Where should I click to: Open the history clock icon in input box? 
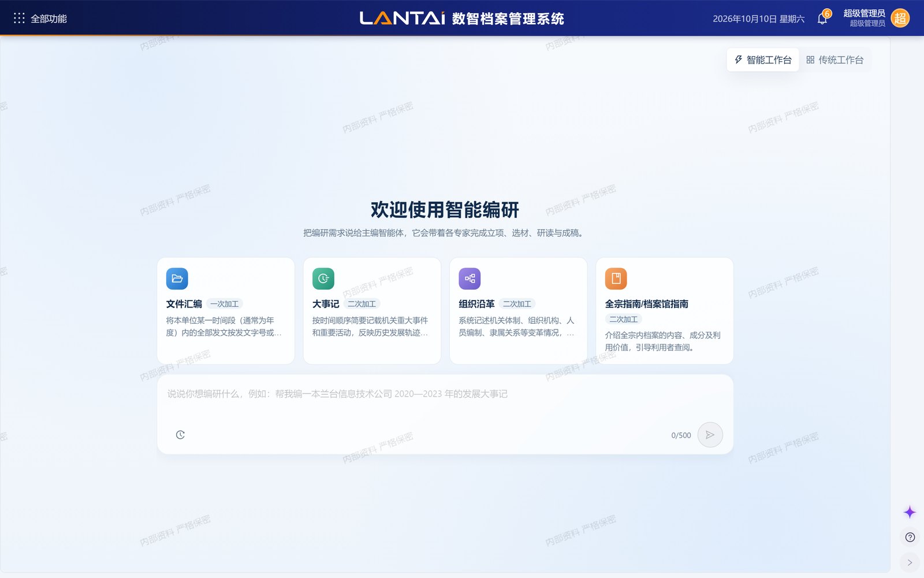(x=180, y=435)
